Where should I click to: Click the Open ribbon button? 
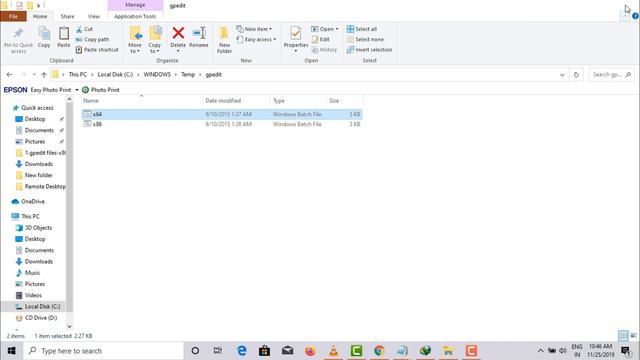coord(324,29)
